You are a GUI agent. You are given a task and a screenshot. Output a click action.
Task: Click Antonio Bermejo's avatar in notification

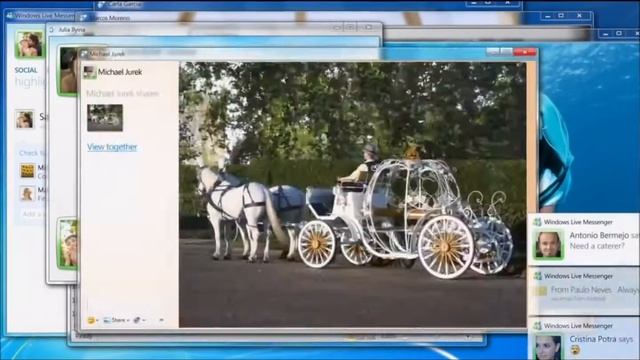(548, 244)
